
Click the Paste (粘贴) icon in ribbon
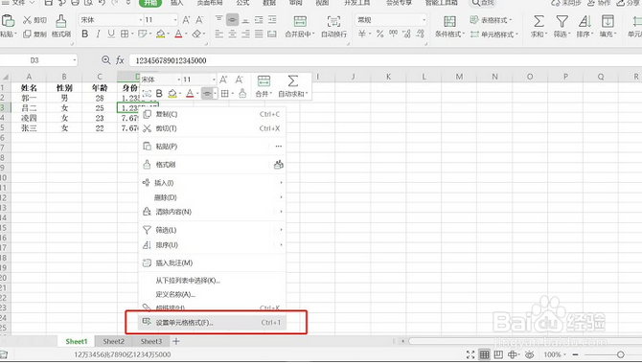[8, 21]
